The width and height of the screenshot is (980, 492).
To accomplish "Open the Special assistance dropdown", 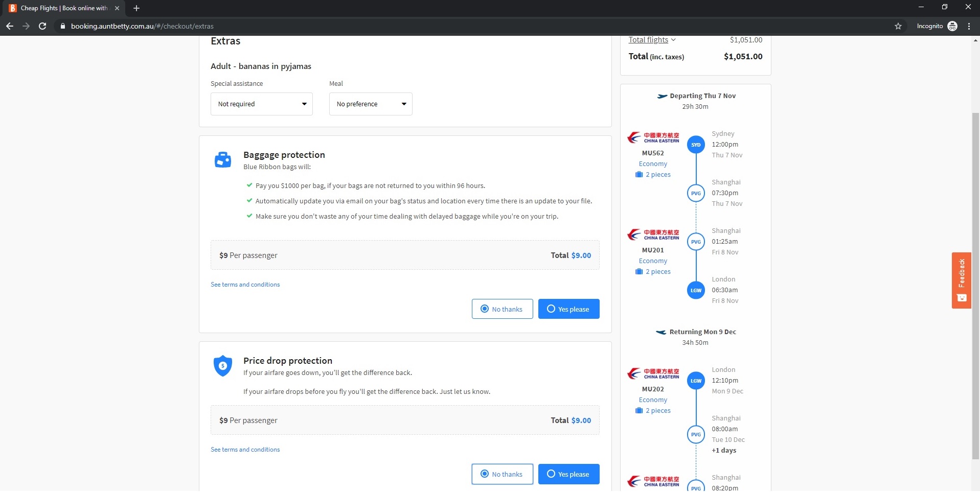I will point(261,104).
